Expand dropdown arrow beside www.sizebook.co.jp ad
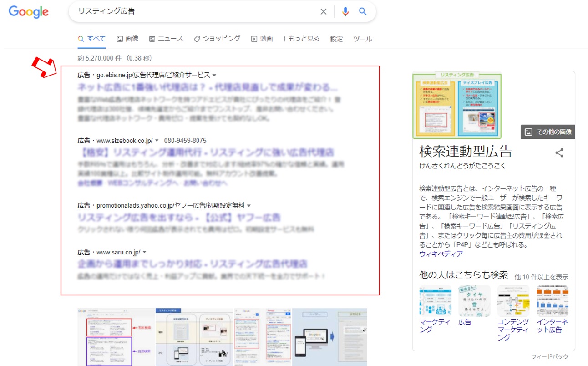Viewport: 588px width, 366px height. (x=157, y=141)
